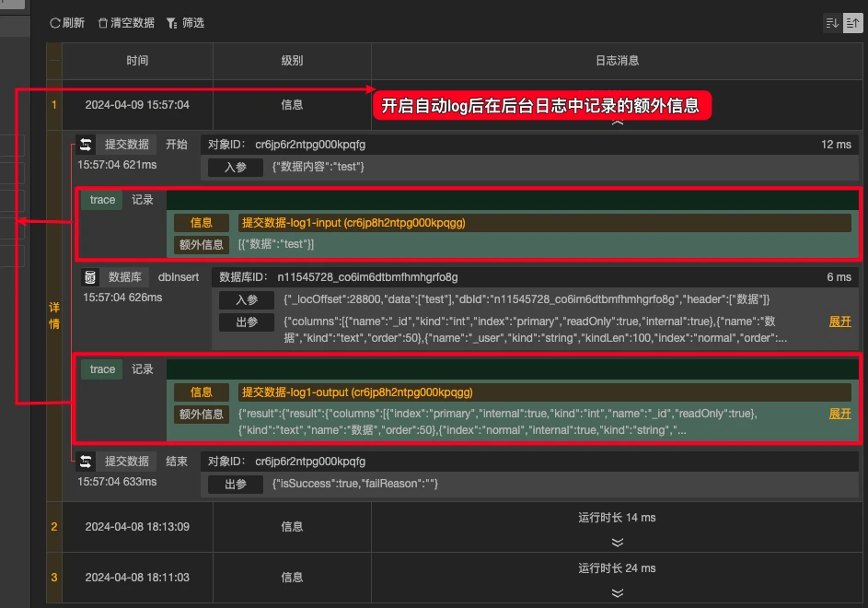The height and width of the screenshot is (608, 868).
Task: Select timestamp 2024-04-08 18:11:03
Action: (x=137, y=577)
